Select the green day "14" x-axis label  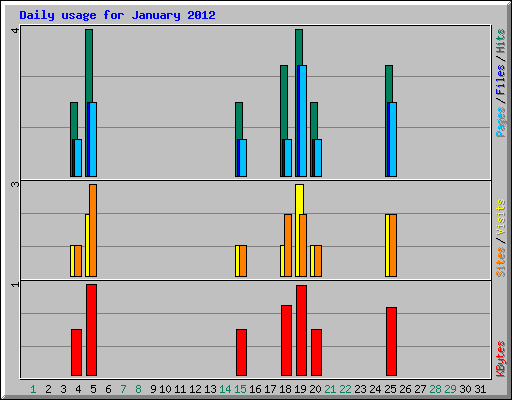tap(225, 389)
